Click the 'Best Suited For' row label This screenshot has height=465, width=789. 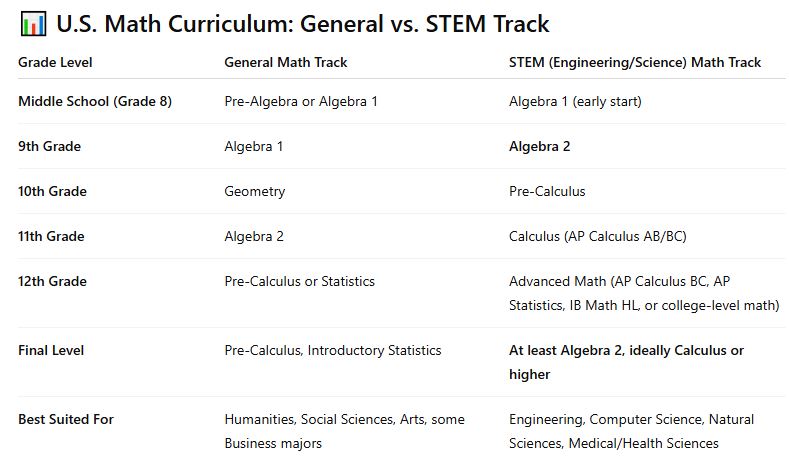coord(66,419)
